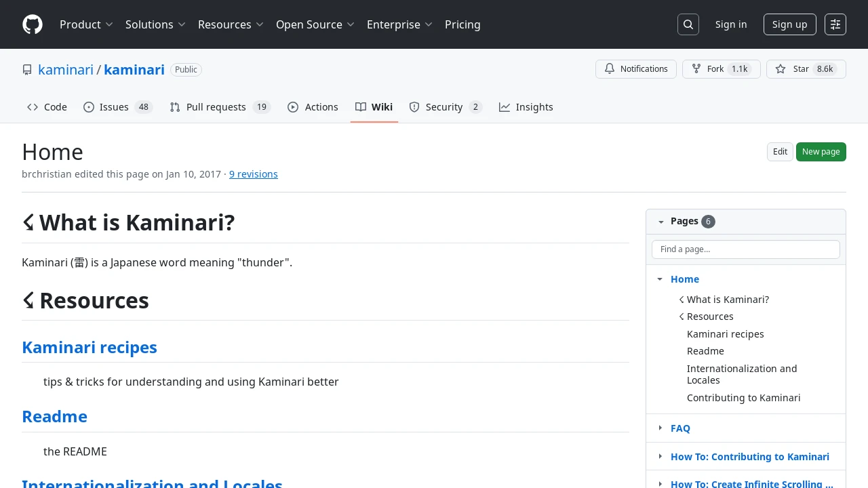
Task: Click the Notifications bell button
Action: pos(636,69)
